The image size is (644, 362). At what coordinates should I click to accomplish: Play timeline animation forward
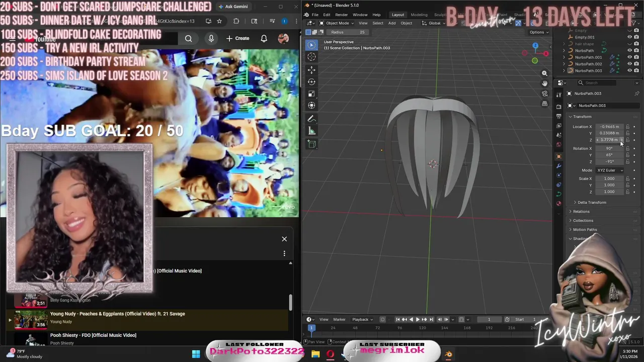[417, 319]
